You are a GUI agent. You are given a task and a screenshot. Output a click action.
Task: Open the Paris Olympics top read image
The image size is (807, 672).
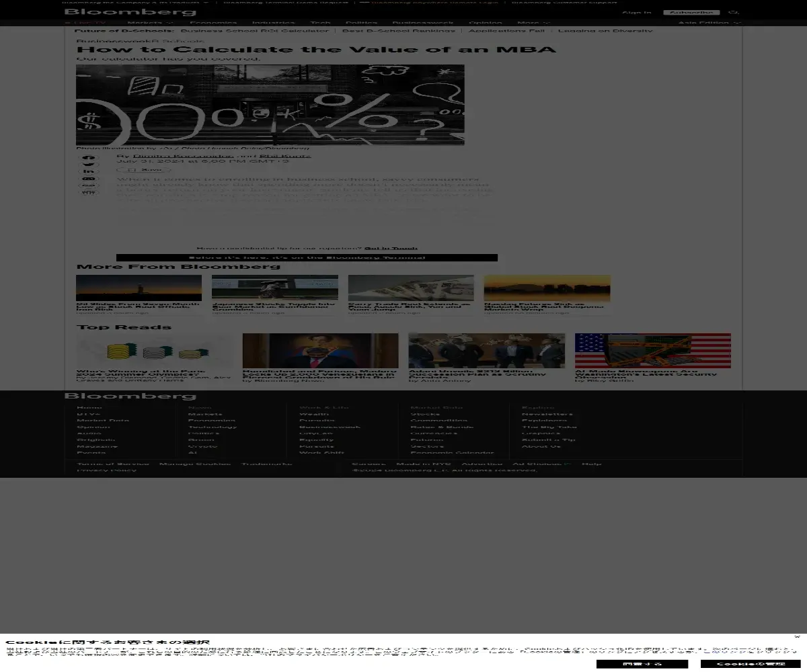[155, 350]
